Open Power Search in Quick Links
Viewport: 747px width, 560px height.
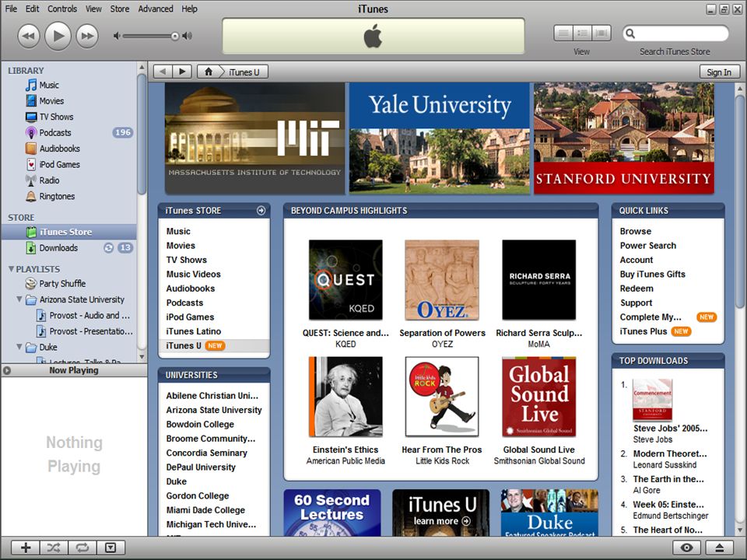pyautogui.click(x=648, y=246)
